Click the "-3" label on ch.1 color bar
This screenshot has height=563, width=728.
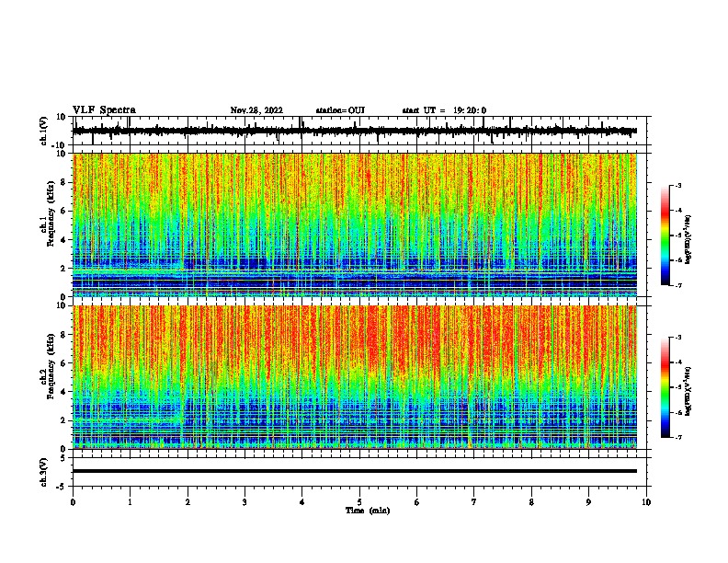tap(678, 185)
